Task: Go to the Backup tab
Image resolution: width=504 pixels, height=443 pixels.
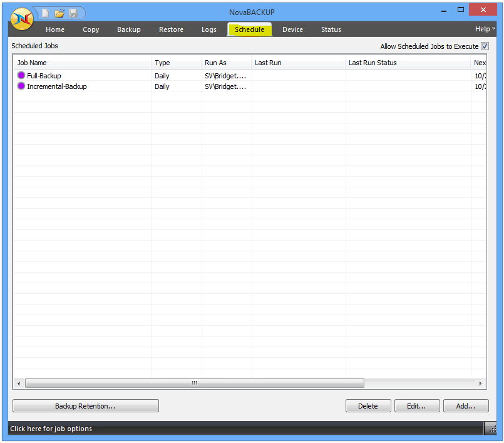Action: [x=129, y=29]
